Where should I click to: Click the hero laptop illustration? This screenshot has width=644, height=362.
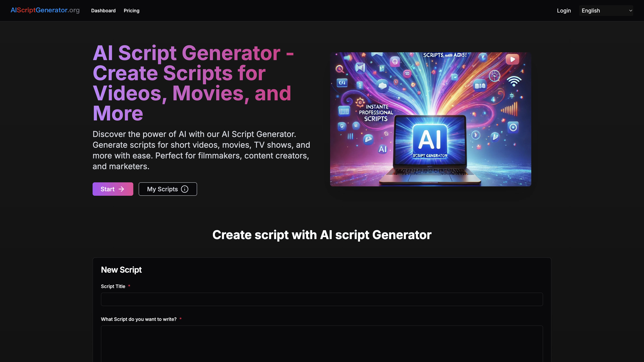tap(430, 119)
